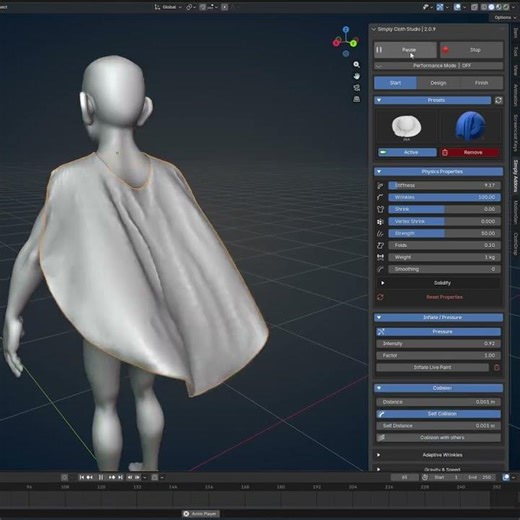Click the Stop simulation button
The image size is (520, 520).
pyautogui.click(x=471, y=50)
